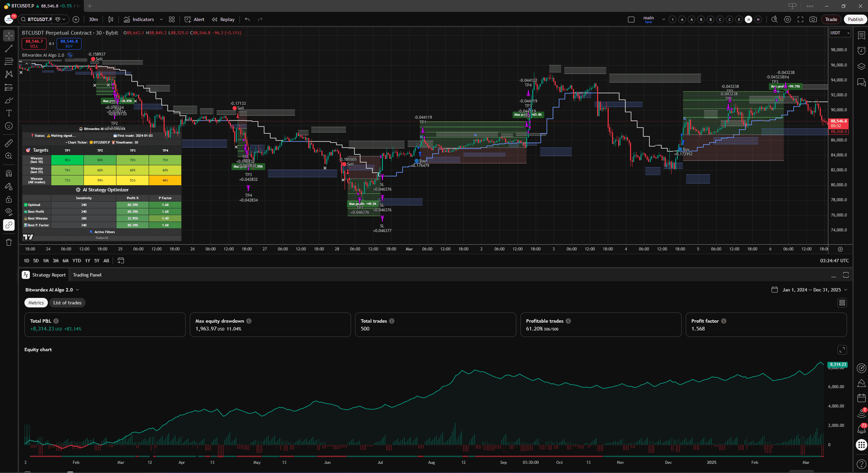Viewport: 868px width, 473px height.
Task: Select the trend line drawing tool
Action: [x=9, y=49]
